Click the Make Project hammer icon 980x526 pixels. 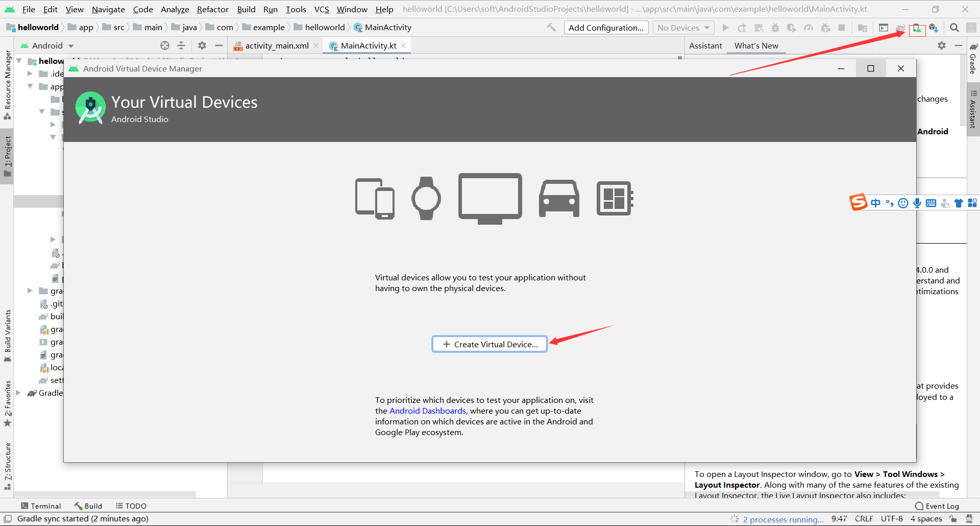pyautogui.click(x=551, y=28)
